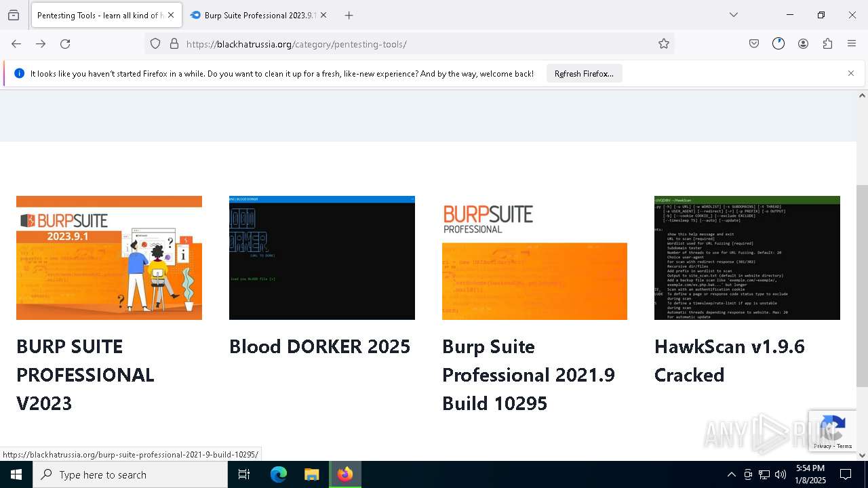This screenshot has height=488, width=868.
Task: Open the Burp Suite Professional 2021.9 Build 10295 title
Action: click(528, 375)
